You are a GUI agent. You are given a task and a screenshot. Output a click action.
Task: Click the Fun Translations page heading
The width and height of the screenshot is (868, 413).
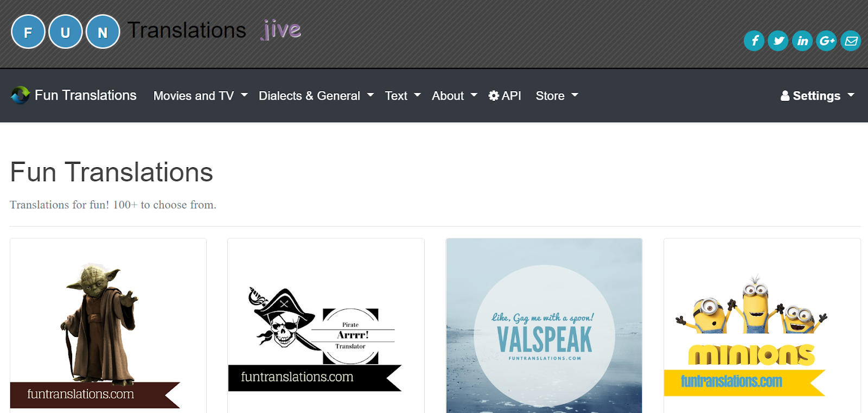112,172
